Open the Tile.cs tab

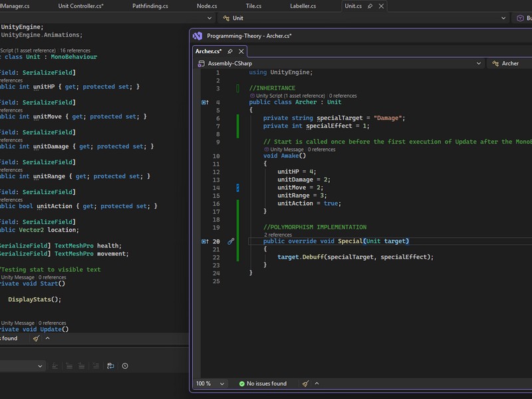(x=254, y=6)
